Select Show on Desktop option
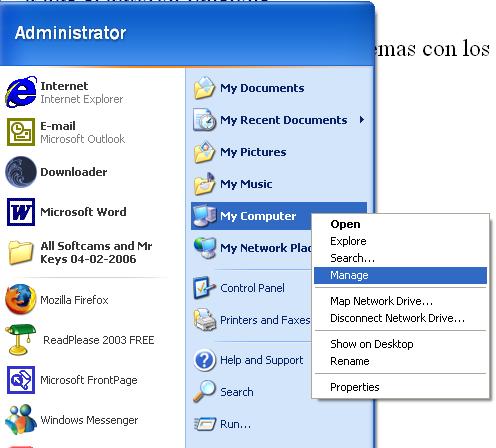496x448 pixels. (400, 344)
